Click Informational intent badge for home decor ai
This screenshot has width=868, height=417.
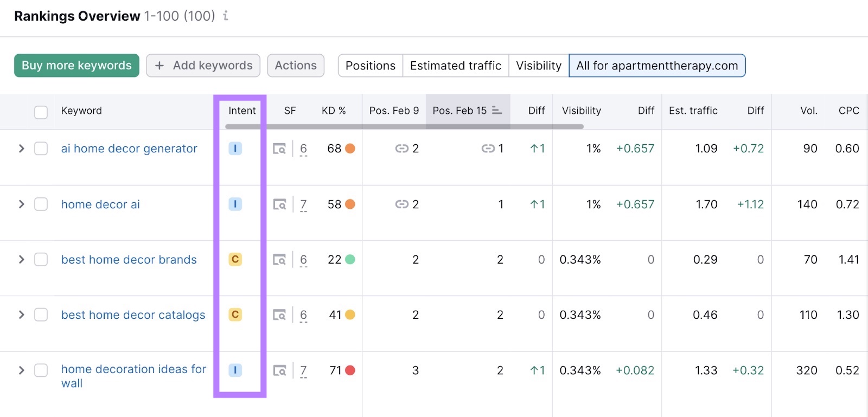point(235,204)
